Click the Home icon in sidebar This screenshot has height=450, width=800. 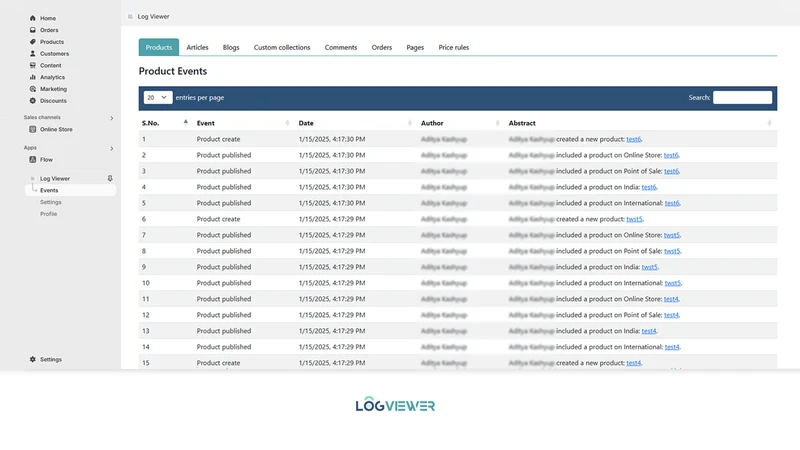tap(33, 18)
